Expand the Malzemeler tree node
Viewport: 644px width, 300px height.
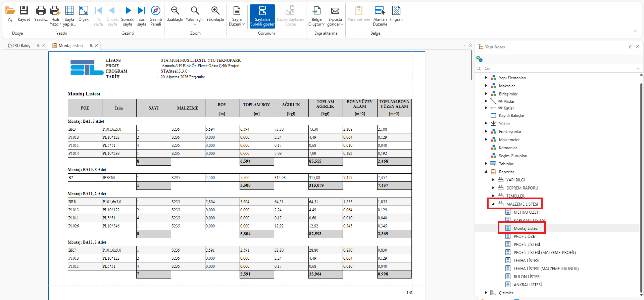486,139
